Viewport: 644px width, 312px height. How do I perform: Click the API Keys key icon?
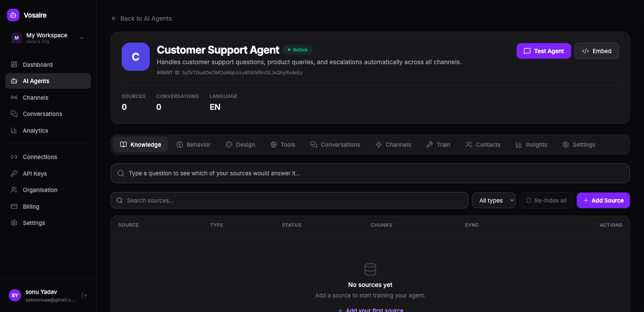14,174
